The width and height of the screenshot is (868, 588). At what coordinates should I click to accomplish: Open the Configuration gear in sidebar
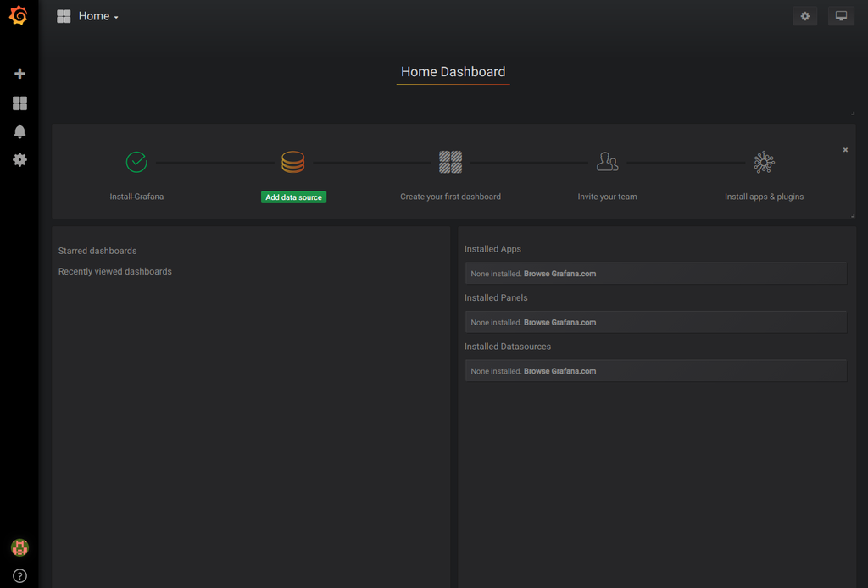[x=19, y=160]
